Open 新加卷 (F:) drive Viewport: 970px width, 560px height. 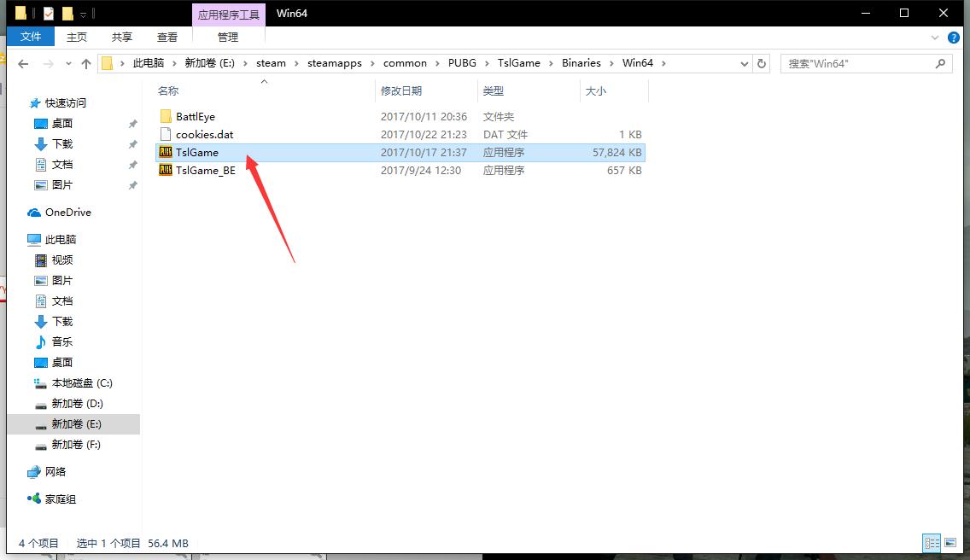(x=67, y=444)
